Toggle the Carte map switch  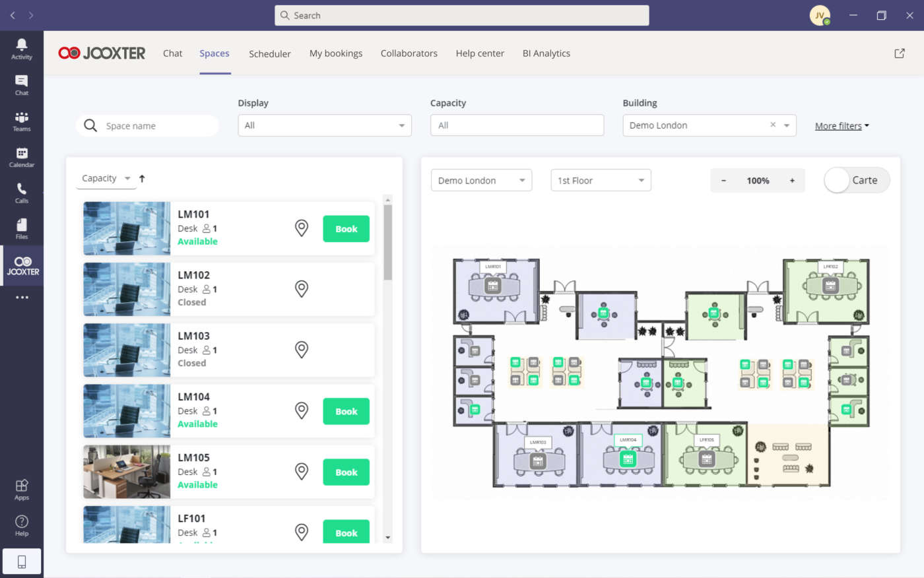tap(856, 180)
